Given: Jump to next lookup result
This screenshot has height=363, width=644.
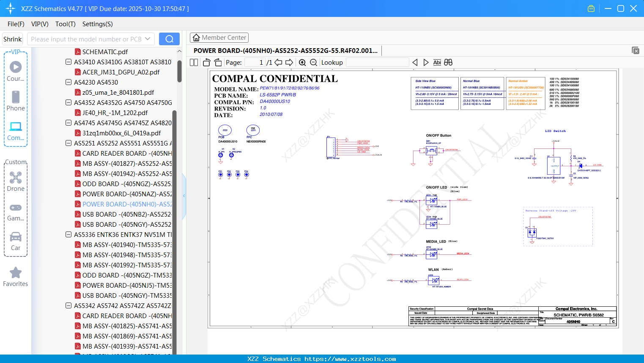Looking at the screenshot, I should pyautogui.click(x=426, y=63).
